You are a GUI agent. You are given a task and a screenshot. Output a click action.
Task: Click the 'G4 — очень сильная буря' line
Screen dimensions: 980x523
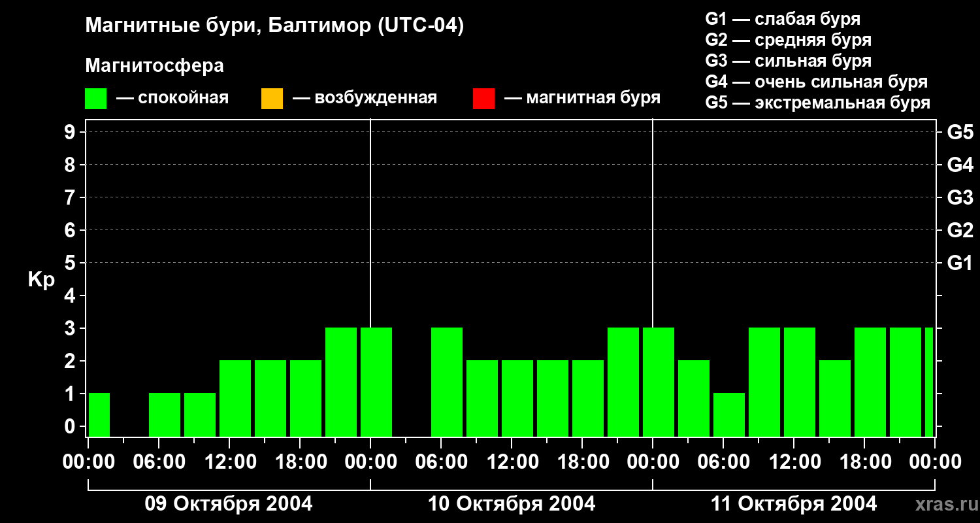[x=817, y=82]
